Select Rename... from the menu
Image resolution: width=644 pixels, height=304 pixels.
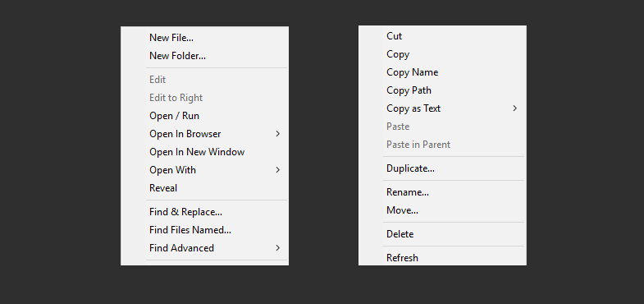pyautogui.click(x=442, y=192)
